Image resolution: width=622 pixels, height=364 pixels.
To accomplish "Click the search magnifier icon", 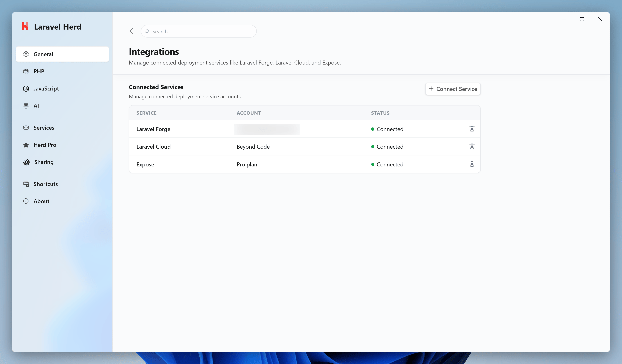I will click(x=147, y=31).
